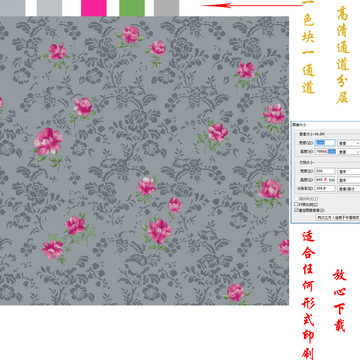The image size is (360, 360).
Task: Focus the document width field showing 530
Action: click(325, 171)
